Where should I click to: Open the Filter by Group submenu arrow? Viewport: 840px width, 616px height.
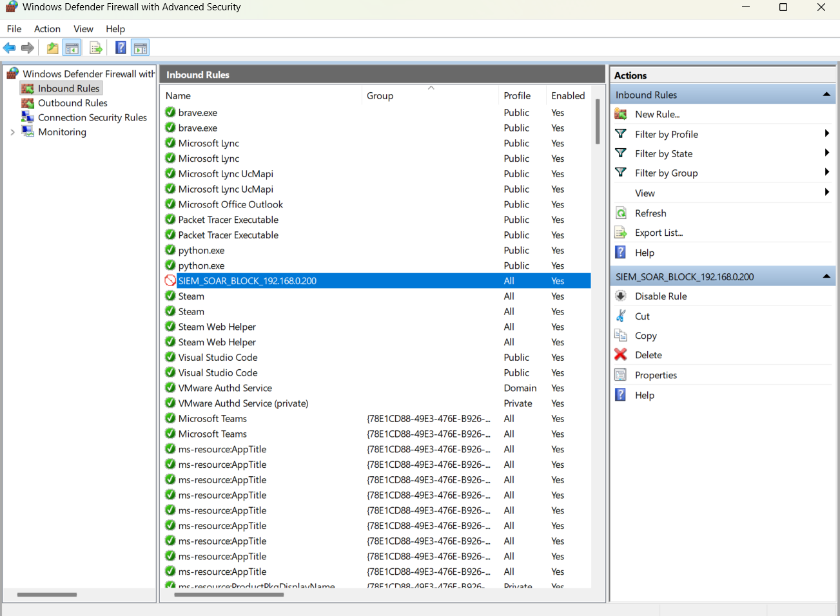pyautogui.click(x=826, y=172)
